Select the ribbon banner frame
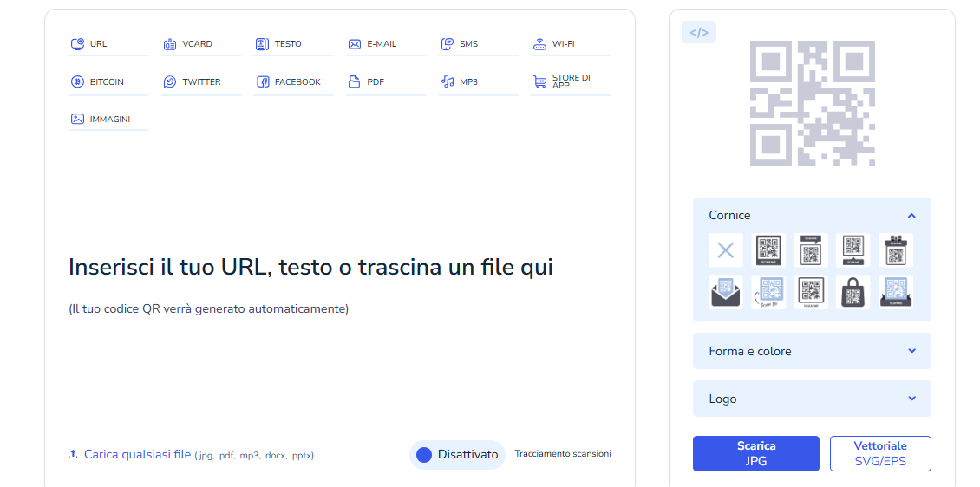Image resolution: width=980 pixels, height=487 pixels. [896, 292]
